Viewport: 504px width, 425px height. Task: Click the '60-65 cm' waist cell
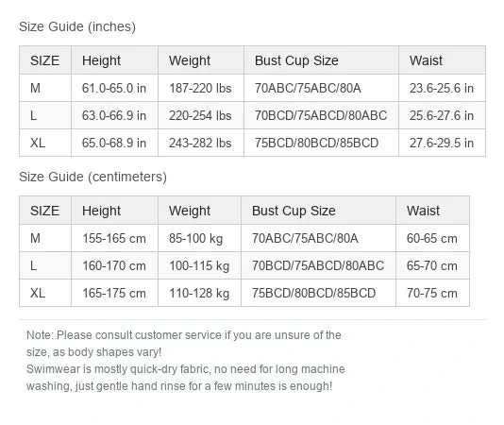pyautogui.click(x=432, y=238)
